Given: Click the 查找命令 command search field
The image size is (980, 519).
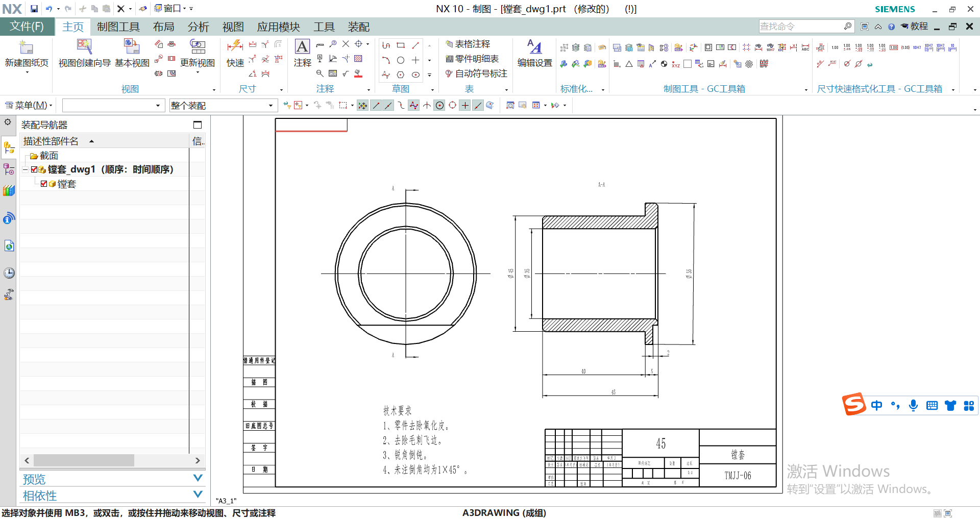Looking at the screenshot, I should coord(806,27).
